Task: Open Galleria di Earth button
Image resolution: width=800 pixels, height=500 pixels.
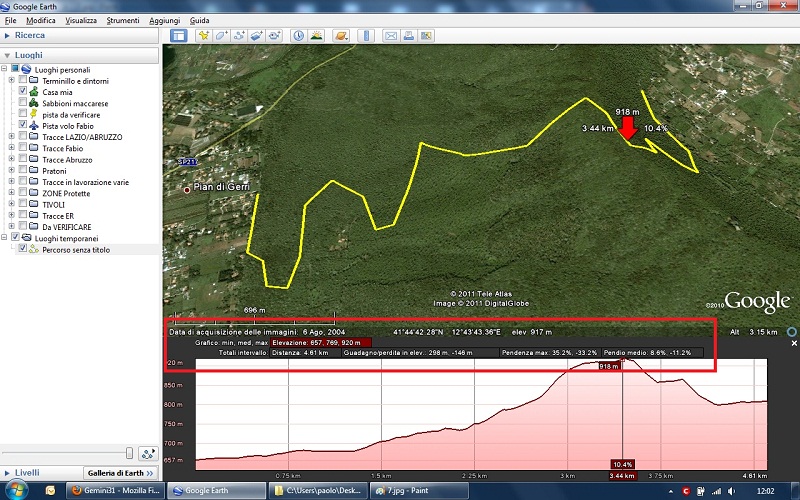Action: click(120, 473)
